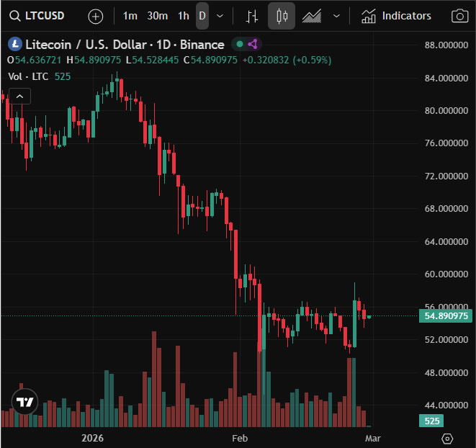Switch to the 1m timeframe
This screenshot has width=476, height=448.
(x=130, y=16)
